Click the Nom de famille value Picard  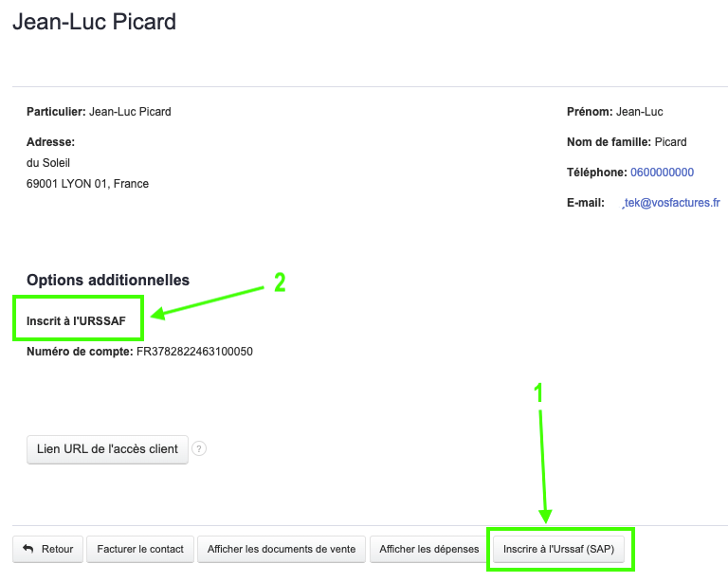pyautogui.click(x=670, y=142)
